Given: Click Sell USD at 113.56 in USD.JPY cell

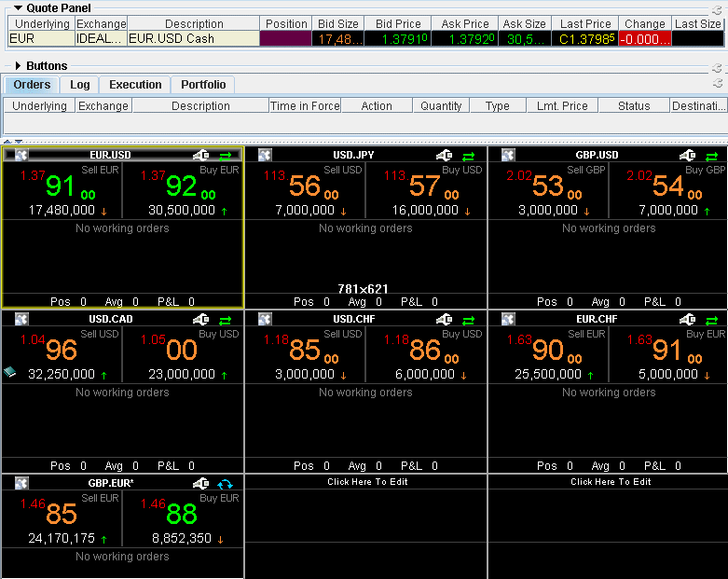Looking at the screenshot, I should (x=306, y=190).
